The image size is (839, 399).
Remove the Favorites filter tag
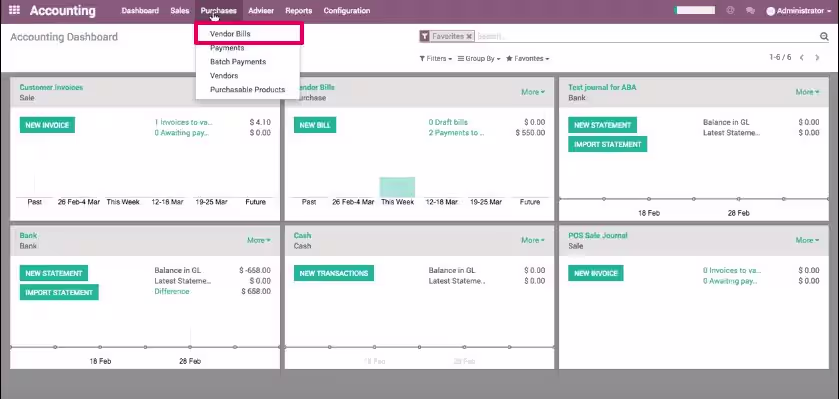point(469,36)
